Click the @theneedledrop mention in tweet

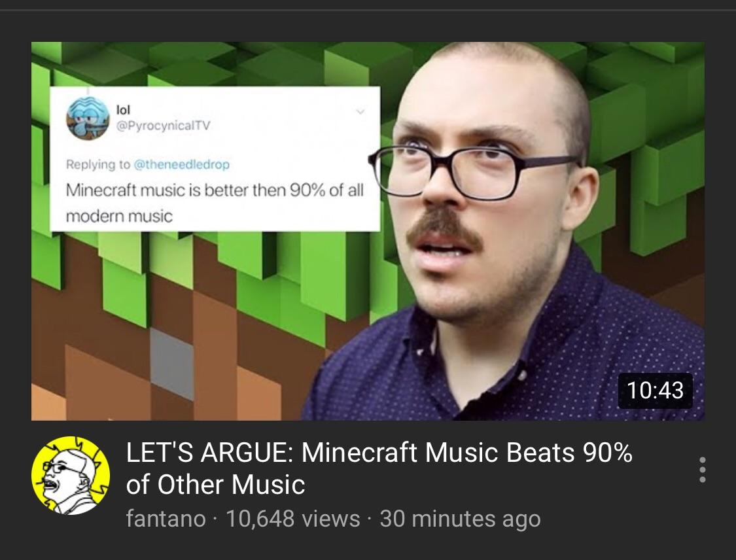coord(182,164)
